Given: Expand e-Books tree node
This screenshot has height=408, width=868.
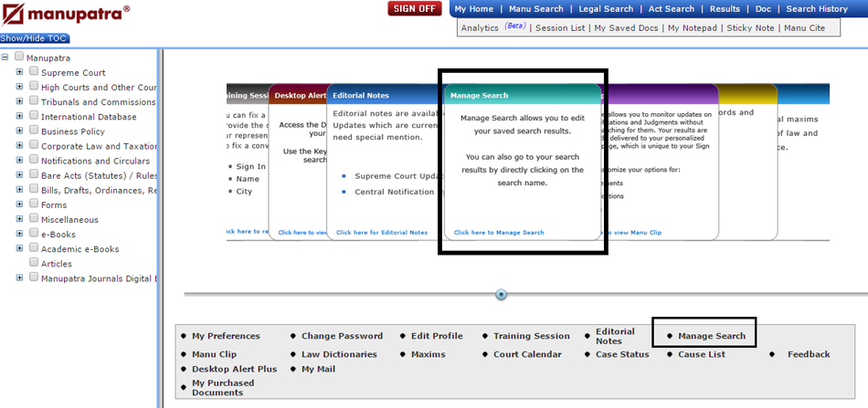Looking at the screenshot, I should (x=19, y=234).
